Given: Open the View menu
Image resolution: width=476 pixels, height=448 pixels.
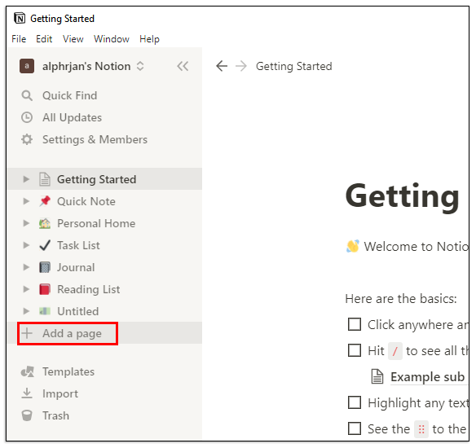Looking at the screenshot, I should 73,39.
